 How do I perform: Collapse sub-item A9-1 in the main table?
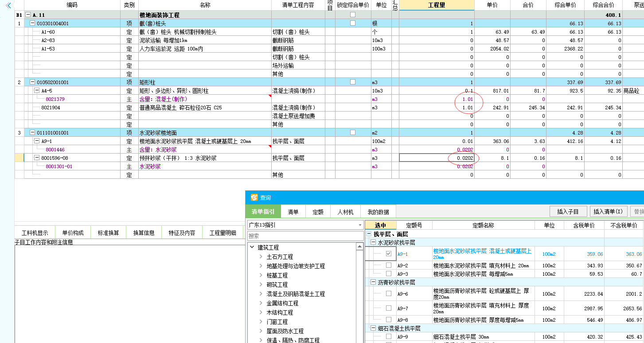pos(37,141)
